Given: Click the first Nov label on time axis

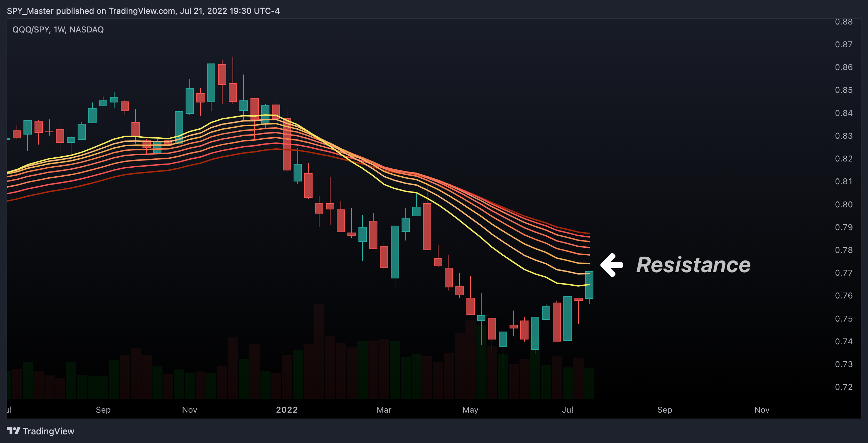Looking at the screenshot, I should coord(190,410).
